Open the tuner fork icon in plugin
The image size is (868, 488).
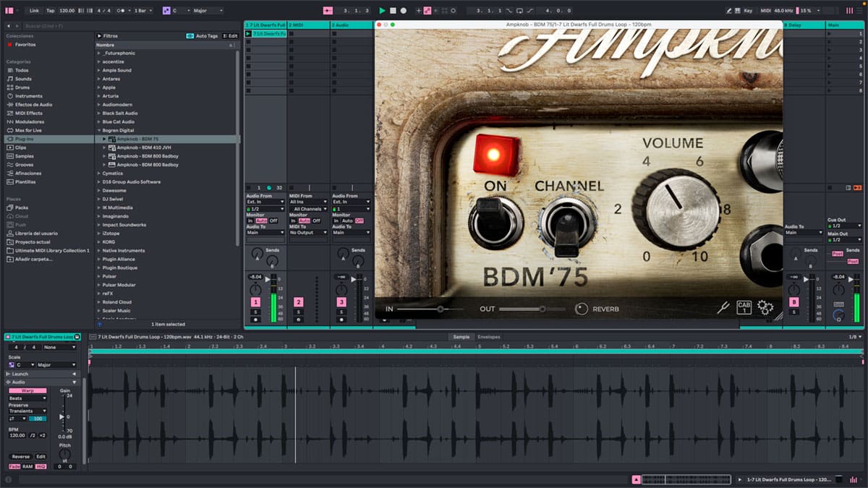[x=723, y=308]
